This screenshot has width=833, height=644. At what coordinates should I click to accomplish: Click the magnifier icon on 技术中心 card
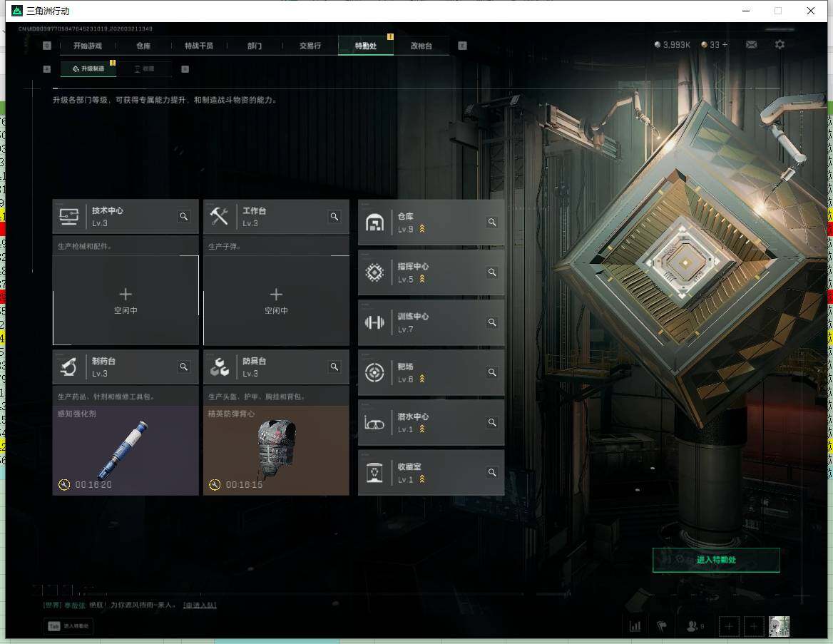point(183,217)
